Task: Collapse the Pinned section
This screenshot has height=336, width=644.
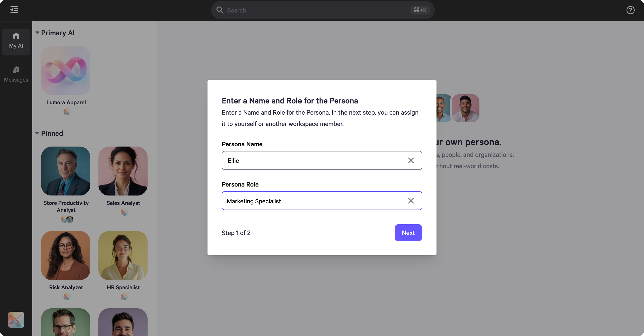Action: (x=37, y=133)
